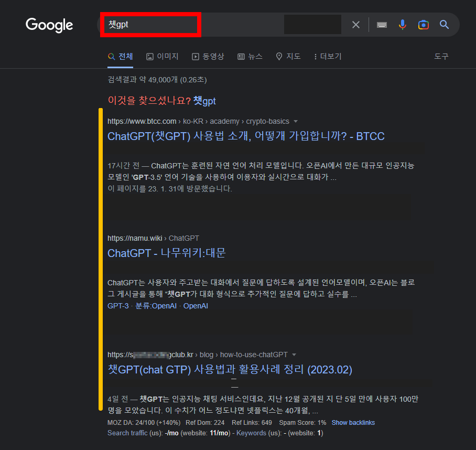The height and width of the screenshot is (450, 476).
Task: Clear the search query with the X icon
Action: coord(355,24)
